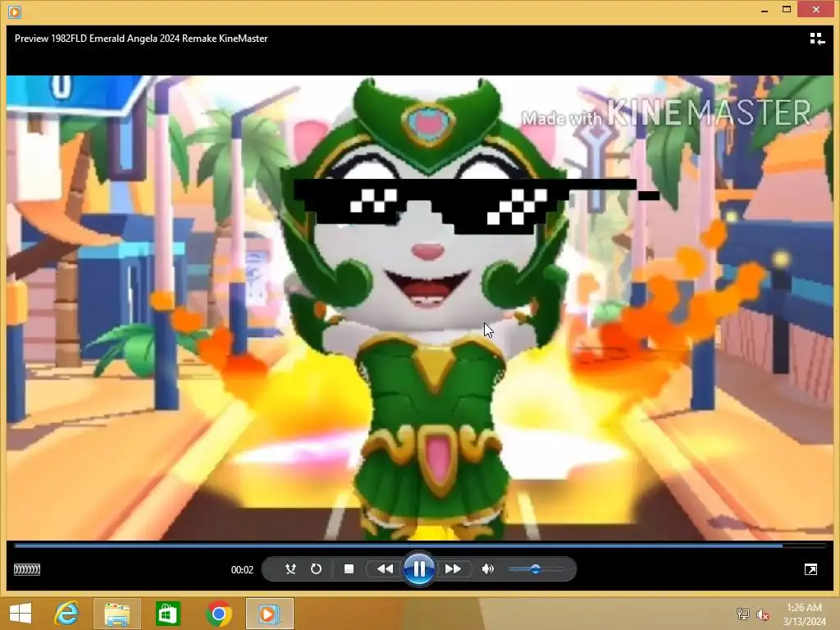
Task: Open File Explorer from taskbar
Action: tap(116, 614)
